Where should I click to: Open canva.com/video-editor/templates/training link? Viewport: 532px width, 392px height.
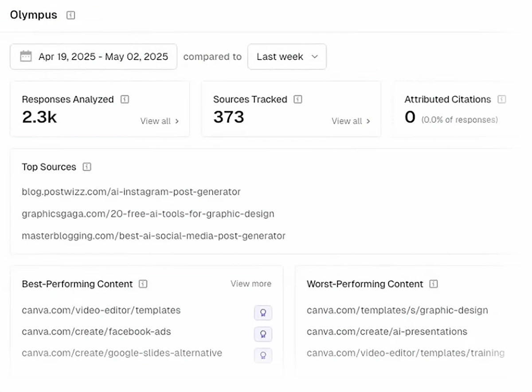click(406, 353)
